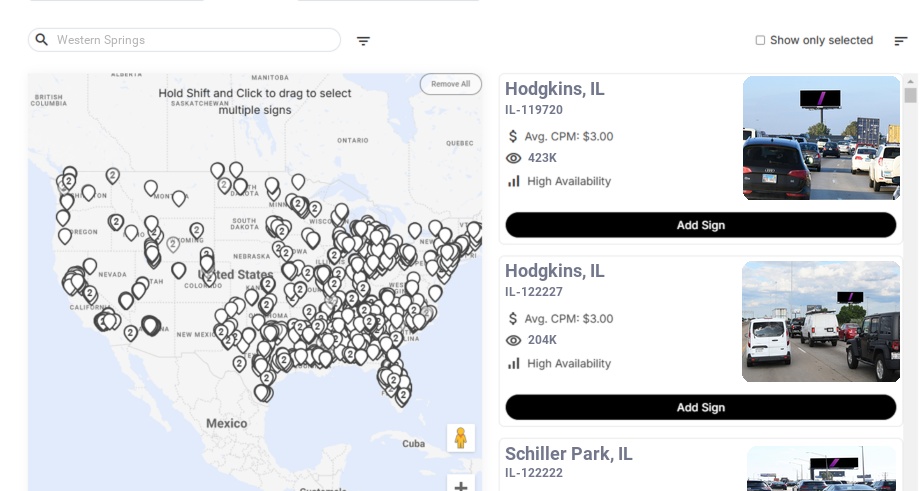
Task: Open the filter options icon beside search
Action: (x=363, y=41)
